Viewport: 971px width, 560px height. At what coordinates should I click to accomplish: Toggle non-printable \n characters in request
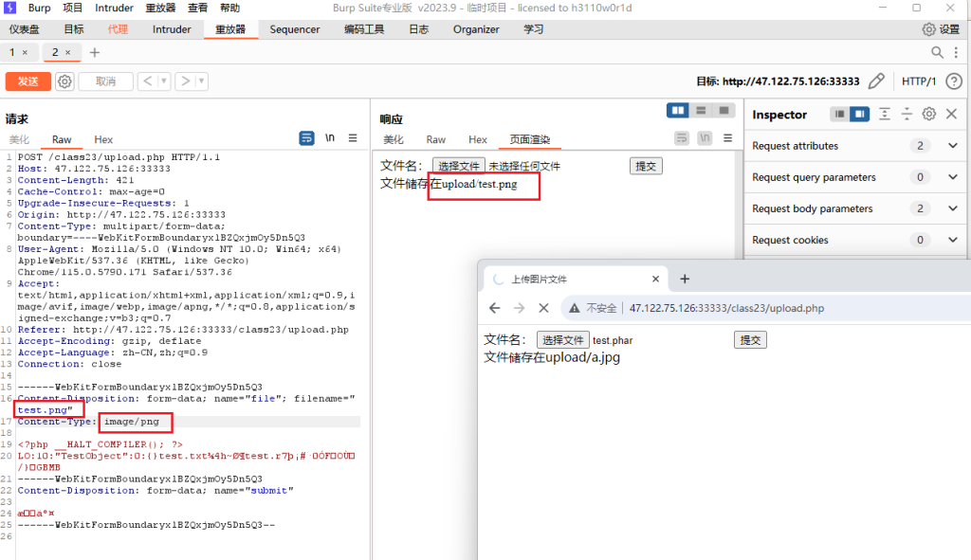point(330,138)
